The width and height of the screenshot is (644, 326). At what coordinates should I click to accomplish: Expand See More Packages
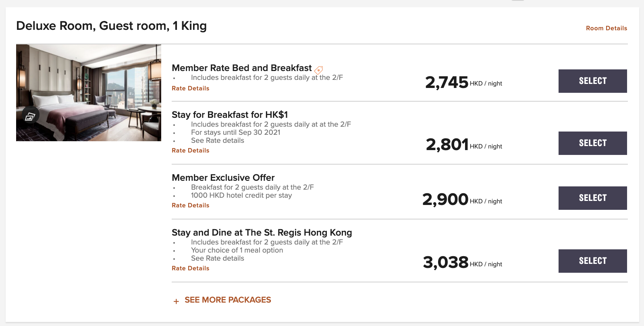[228, 300]
